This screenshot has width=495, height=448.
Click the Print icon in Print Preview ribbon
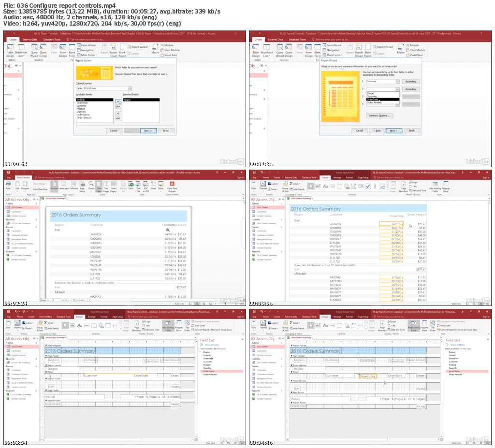point(8,185)
